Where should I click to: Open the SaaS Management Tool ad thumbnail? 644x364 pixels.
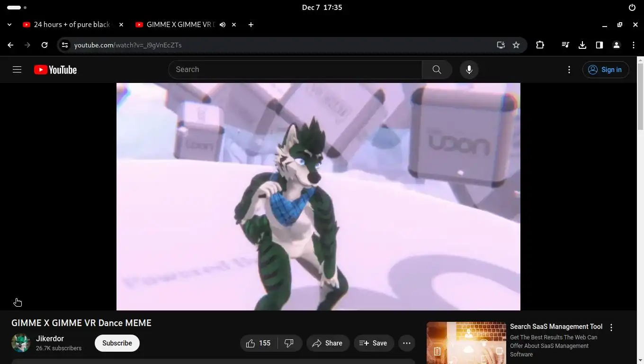tap(466, 343)
